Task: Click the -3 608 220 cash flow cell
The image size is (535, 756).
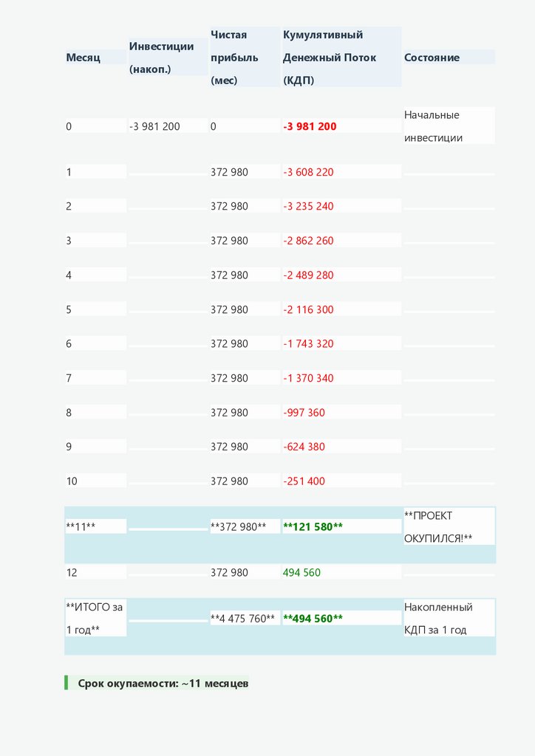Action: point(308,172)
